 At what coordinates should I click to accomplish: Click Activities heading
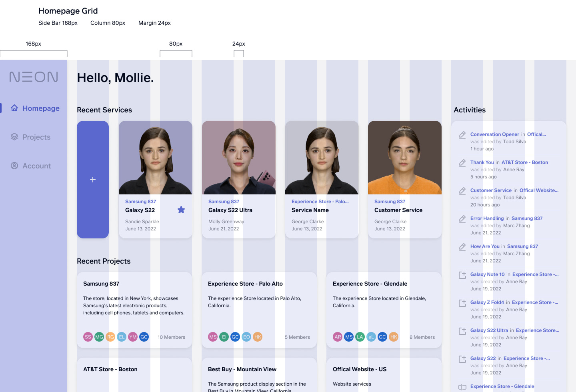[x=470, y=110]
